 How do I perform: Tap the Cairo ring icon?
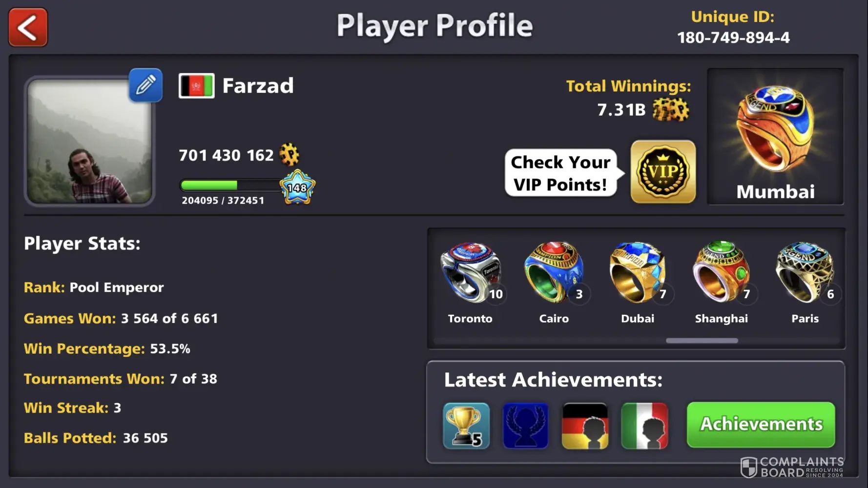pyautogui.click(x=554, y=272)
